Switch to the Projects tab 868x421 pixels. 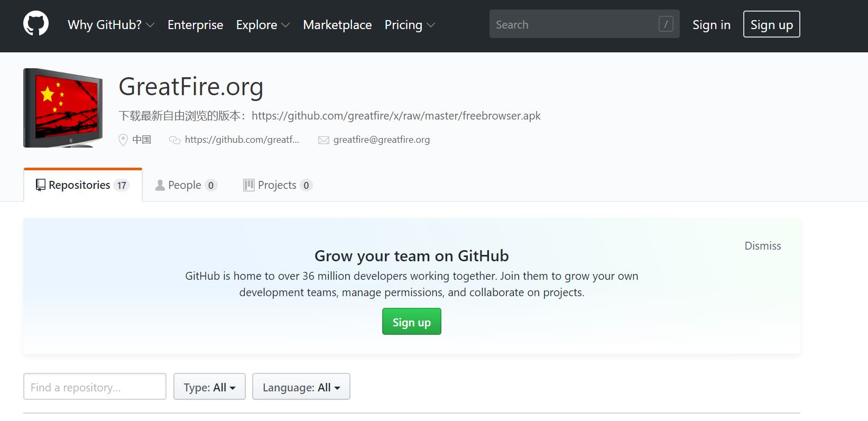278,185
